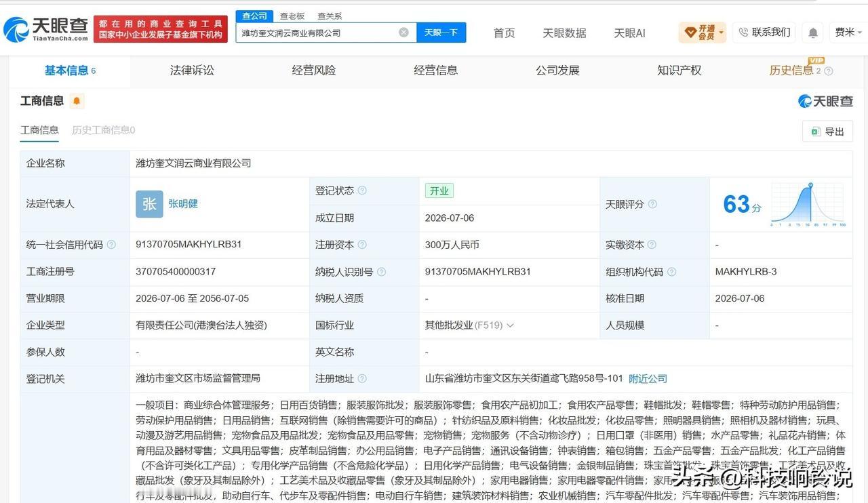Screen dimensions: 868x503
Task: Clear the search box with the X icon
Action: pyautogui.click(x=403, y=33)
